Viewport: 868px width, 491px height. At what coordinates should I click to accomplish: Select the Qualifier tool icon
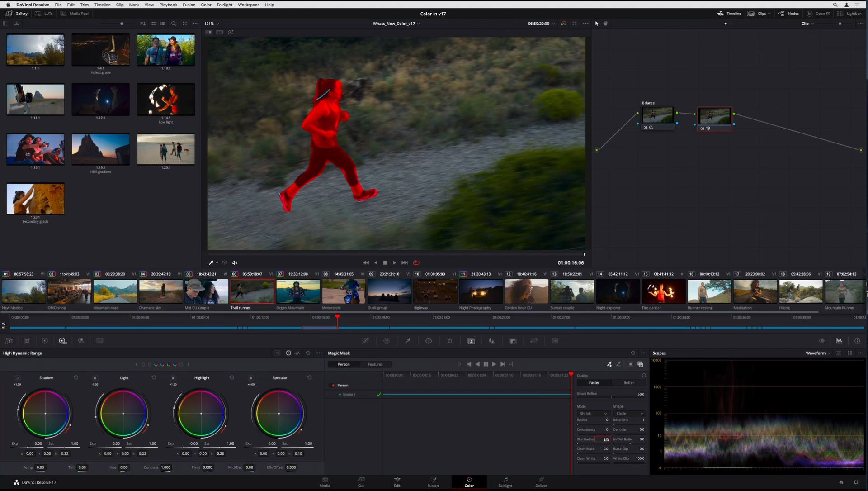[408, 341]
